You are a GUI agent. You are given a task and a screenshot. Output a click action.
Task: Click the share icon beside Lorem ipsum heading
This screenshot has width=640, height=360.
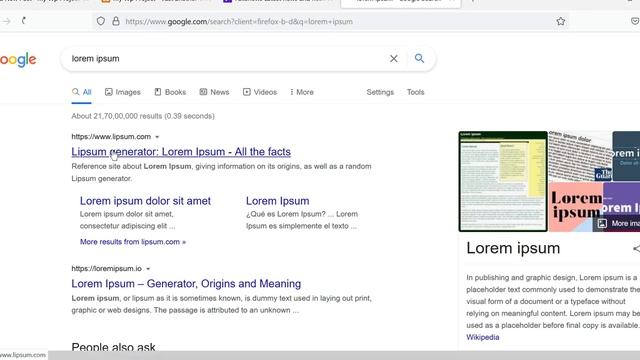tap(636, 249)
